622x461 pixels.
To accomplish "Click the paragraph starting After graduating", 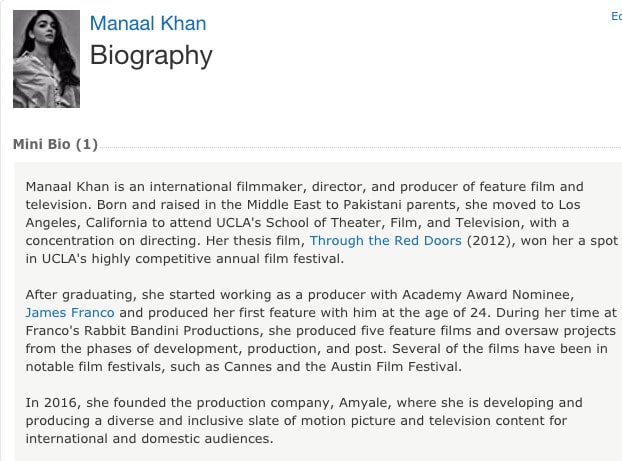I will 322,330.
